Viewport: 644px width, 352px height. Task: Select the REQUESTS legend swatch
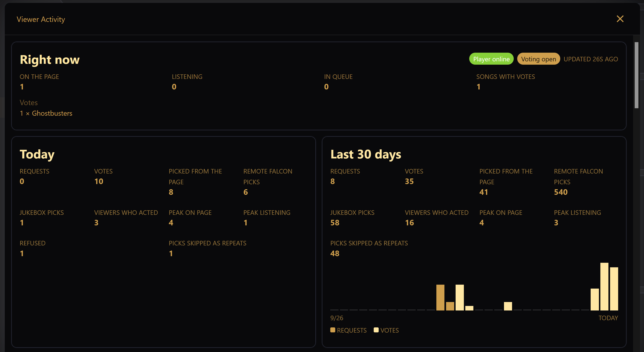(333, 330)
